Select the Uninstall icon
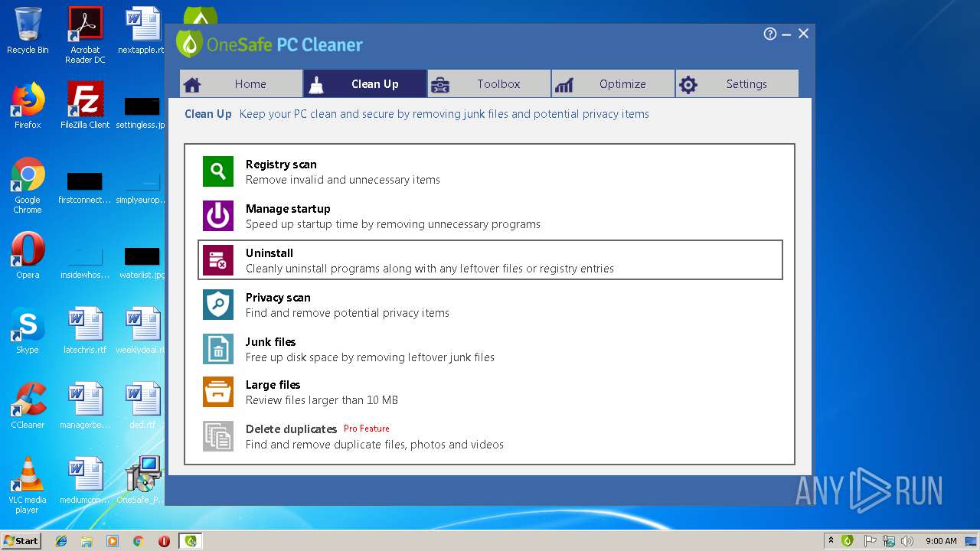 point(218,260)
